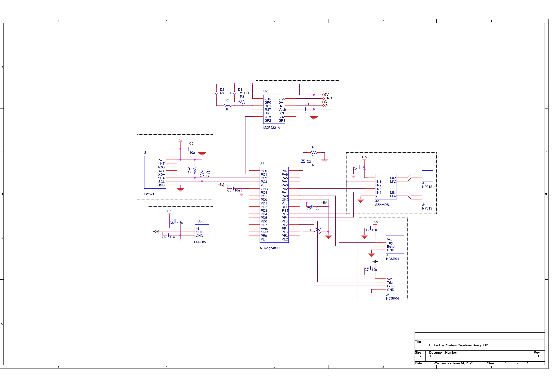Pick the R3 resistor near Tx LED

[242, 102]
